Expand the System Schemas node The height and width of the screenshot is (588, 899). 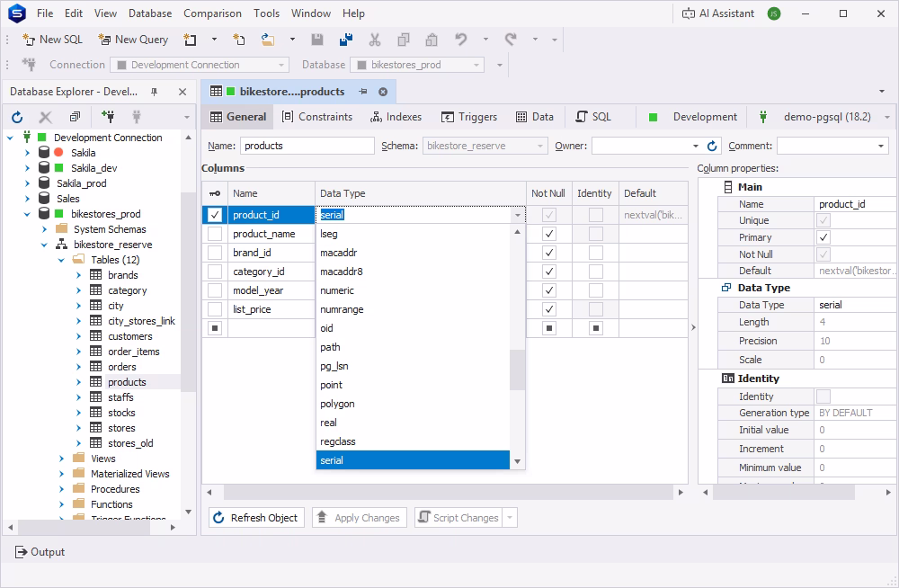pyautogui.click(x=44, y=229)
